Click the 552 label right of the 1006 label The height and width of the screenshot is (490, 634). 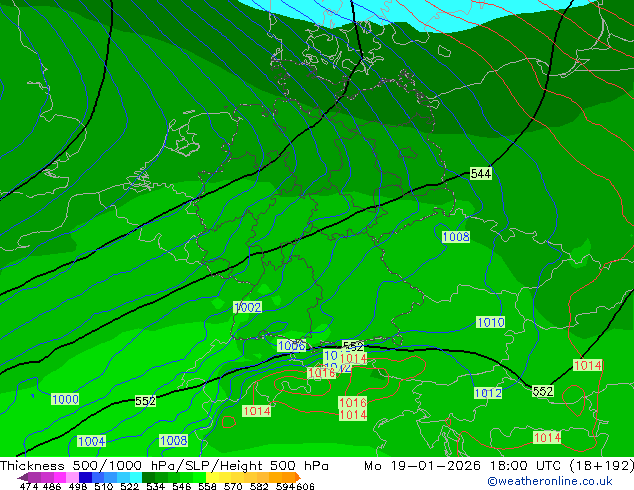(x=353, y=346)
